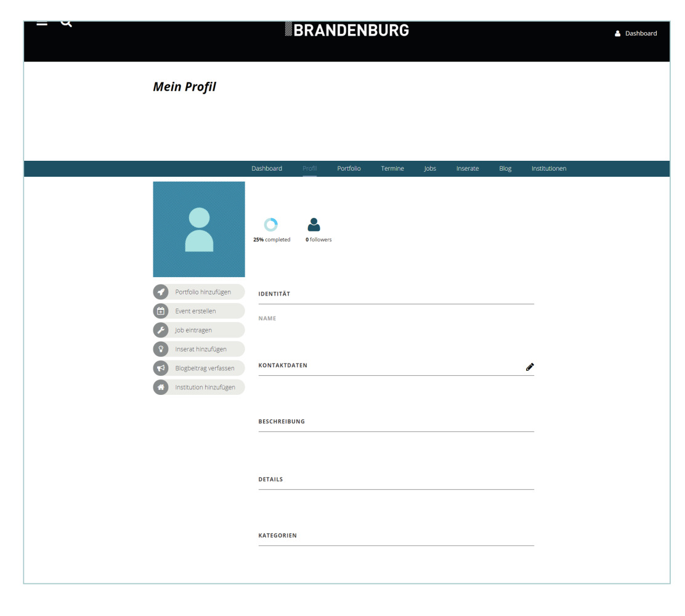Click the home icon for Institution hinzufügen
This screenshot has width=685, height=616.
pyautogui.click(x=161, y=387)
